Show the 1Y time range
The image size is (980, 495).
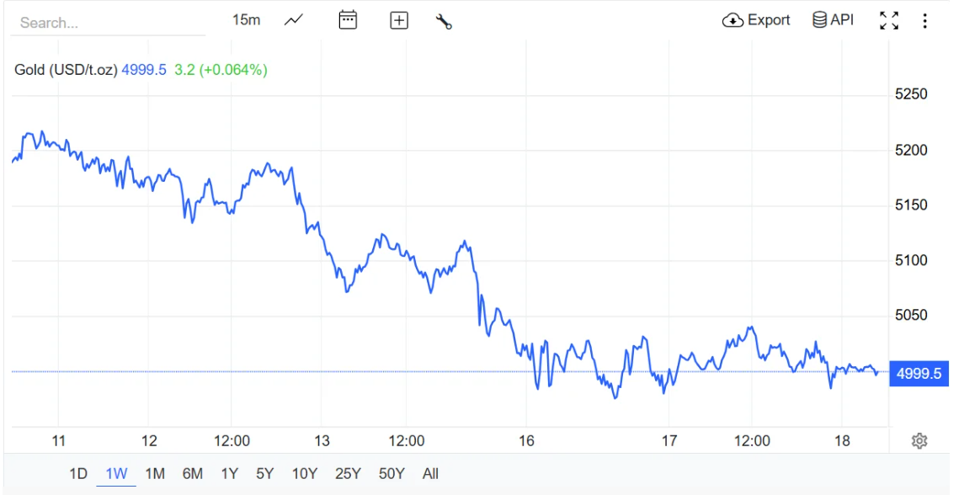coord(229,474)
